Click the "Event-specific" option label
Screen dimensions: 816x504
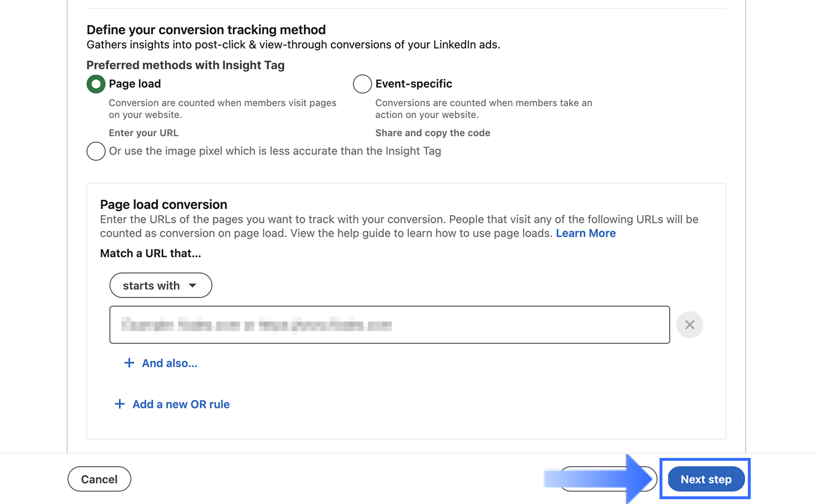(414, 84)
